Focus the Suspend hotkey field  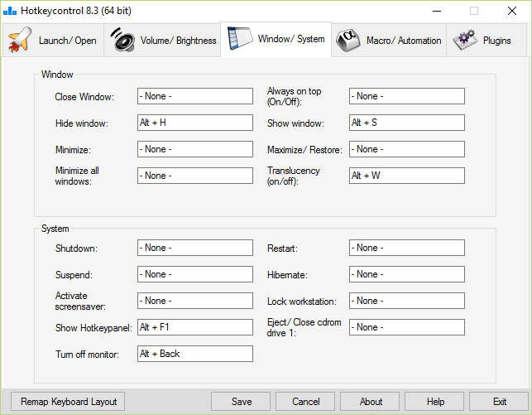pos(195,274)
